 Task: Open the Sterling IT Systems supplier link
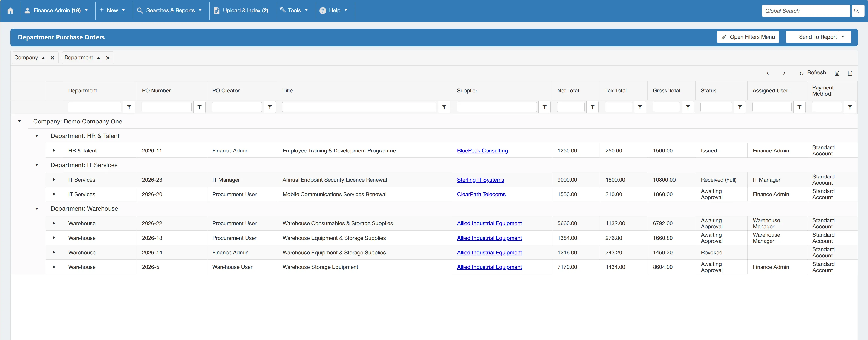tap(481, 180)
